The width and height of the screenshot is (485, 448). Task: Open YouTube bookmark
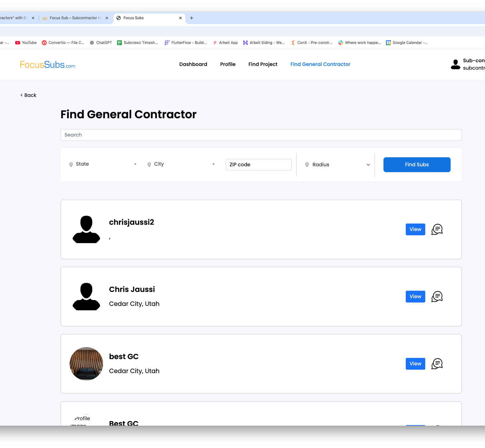(x=26, y=43)
